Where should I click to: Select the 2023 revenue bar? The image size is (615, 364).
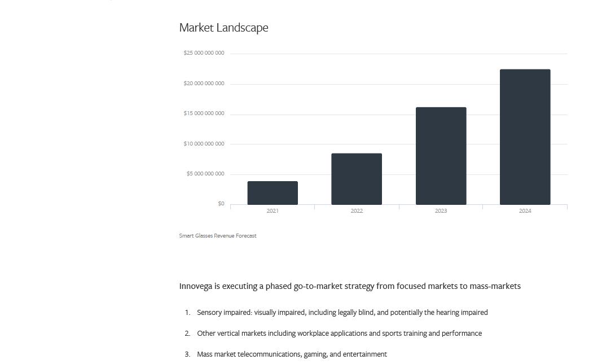coord(441,156)
